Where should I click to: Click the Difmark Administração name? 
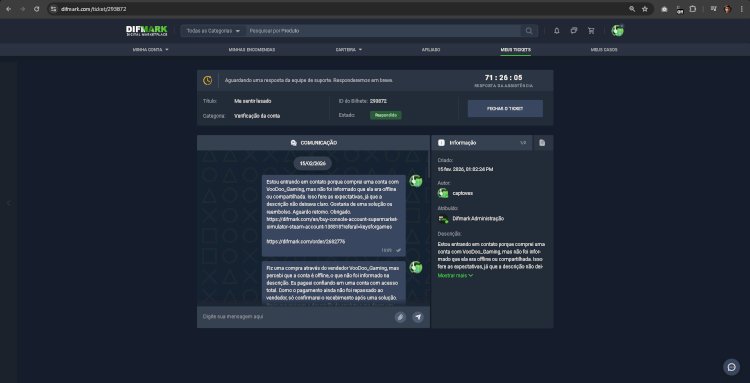coord(478,219)
